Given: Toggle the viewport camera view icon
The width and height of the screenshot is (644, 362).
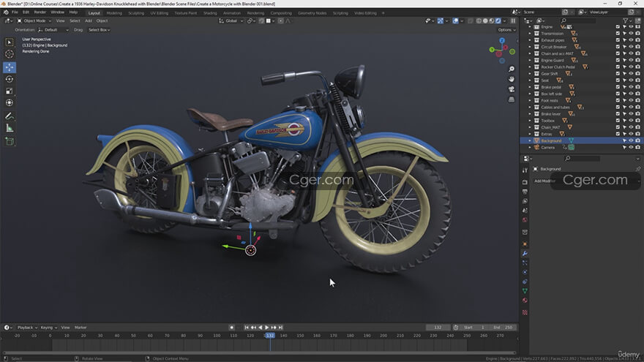Looking at the screenshot, I should (x=512, y=89).
